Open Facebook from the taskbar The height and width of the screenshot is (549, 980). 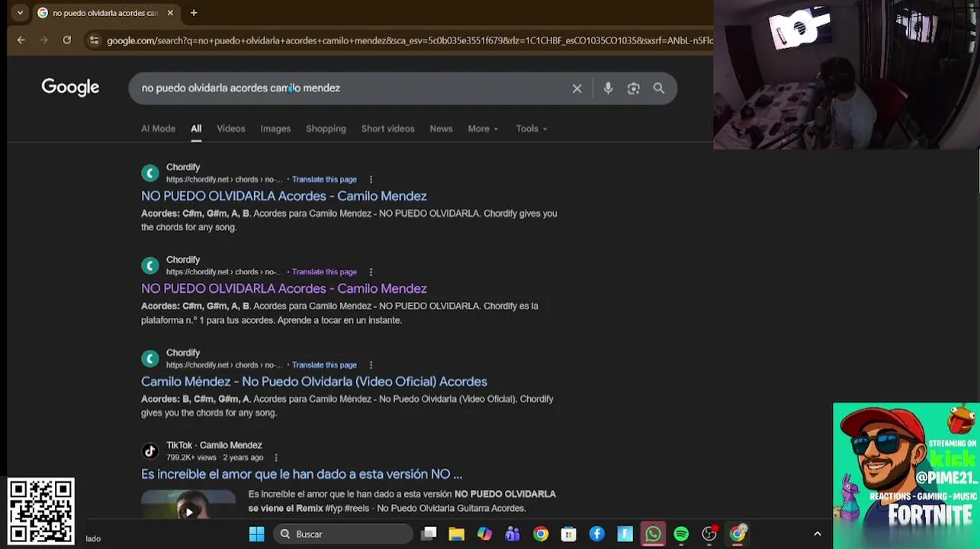coord(596,534)
